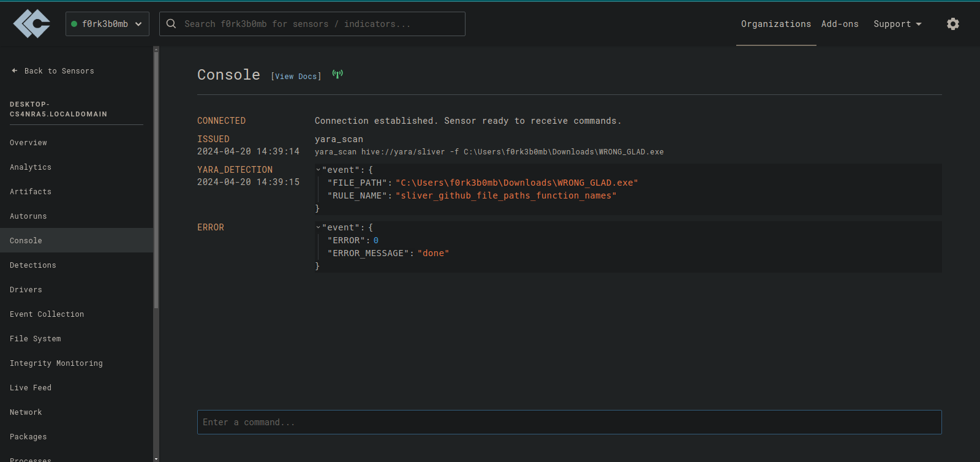This screenshot has width=980, height=462.
Task: Click the yara_scan hive command line
Action: coord(489,152)
